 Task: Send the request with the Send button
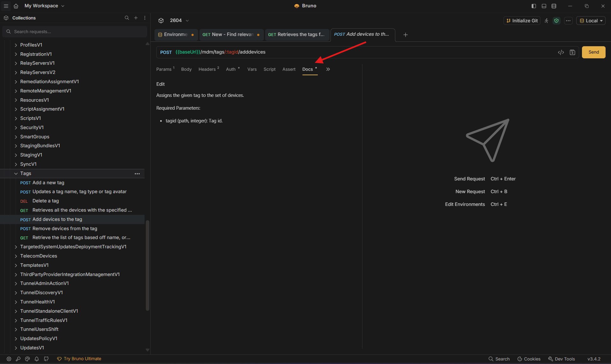pyautogui.click(x=593, y=52)
